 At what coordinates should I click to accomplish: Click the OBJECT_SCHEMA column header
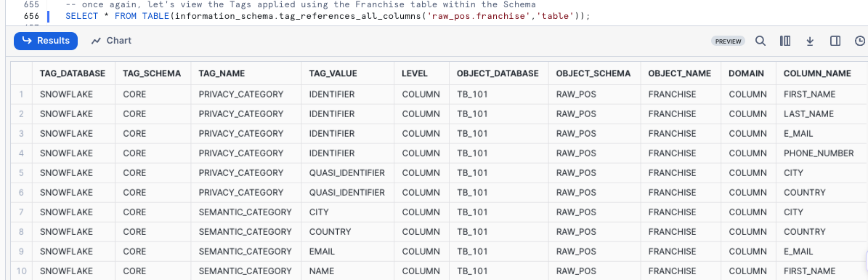pos(593,73)
